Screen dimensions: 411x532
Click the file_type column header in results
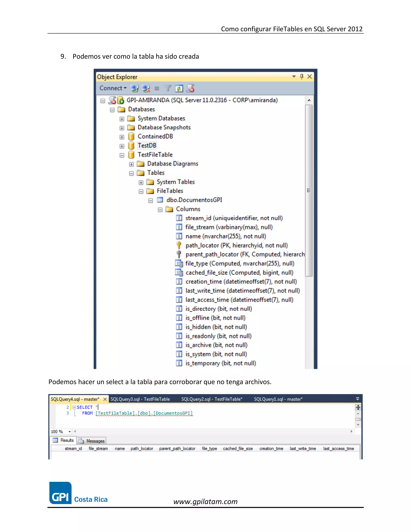tap(209, 448)
